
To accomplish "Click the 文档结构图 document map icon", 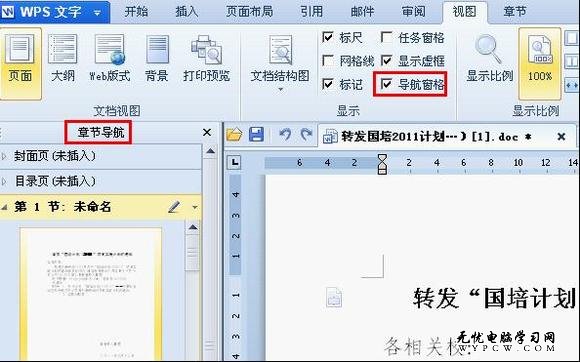I will coord(280,50).
